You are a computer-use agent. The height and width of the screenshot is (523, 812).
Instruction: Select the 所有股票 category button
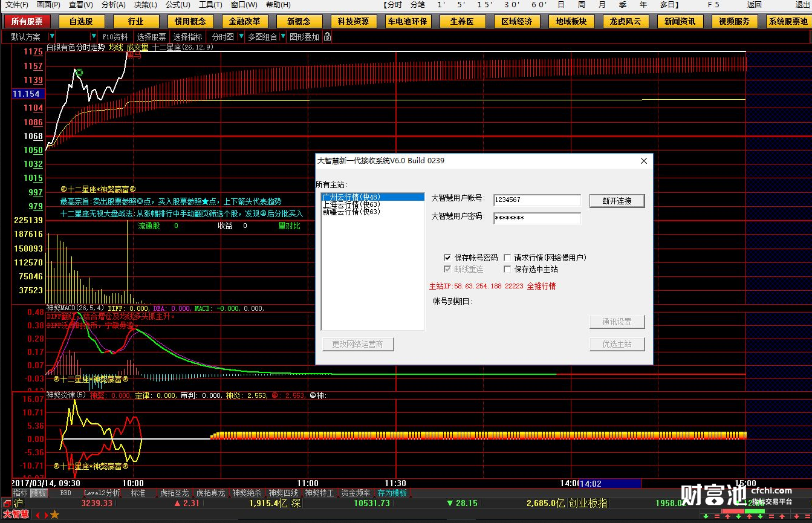pyautogui.click(x=27, y=21)
